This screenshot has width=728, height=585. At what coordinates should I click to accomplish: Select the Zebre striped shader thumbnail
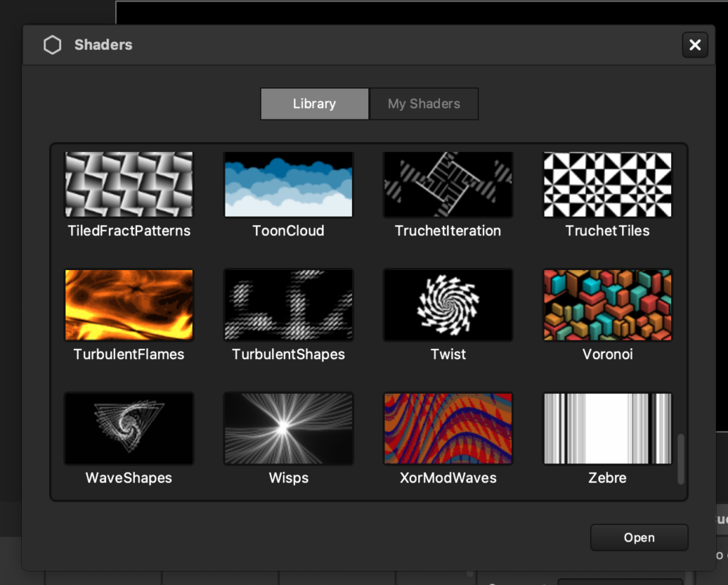pos(607,429)
